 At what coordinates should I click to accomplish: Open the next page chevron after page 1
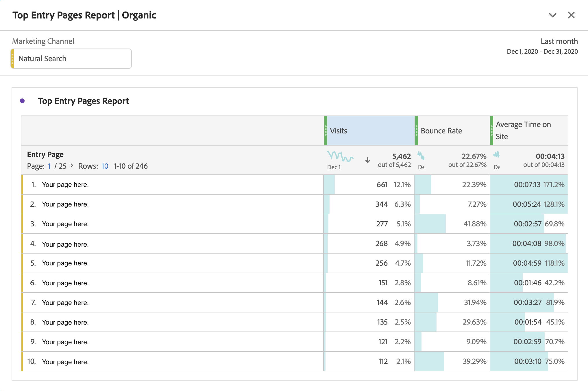coord(71,166)
